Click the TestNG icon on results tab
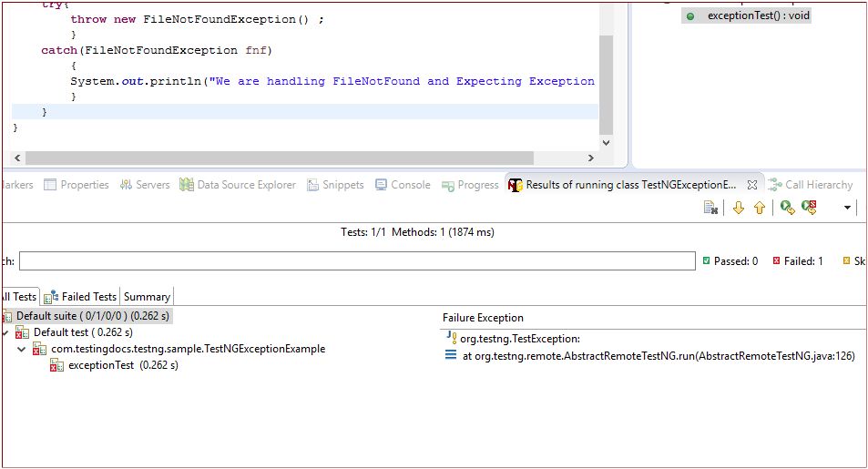Screen dimensions: 868x469 [515, 185]
